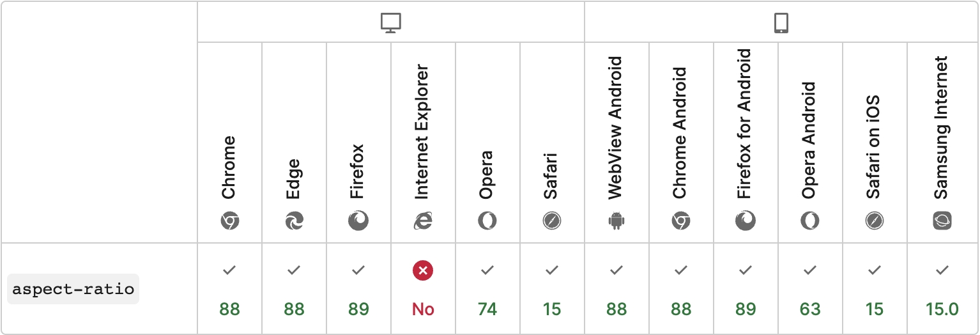The width and height of the screenshot is (980, 335).
Task: Click the mobile platform icon
Action: point(781,23)
